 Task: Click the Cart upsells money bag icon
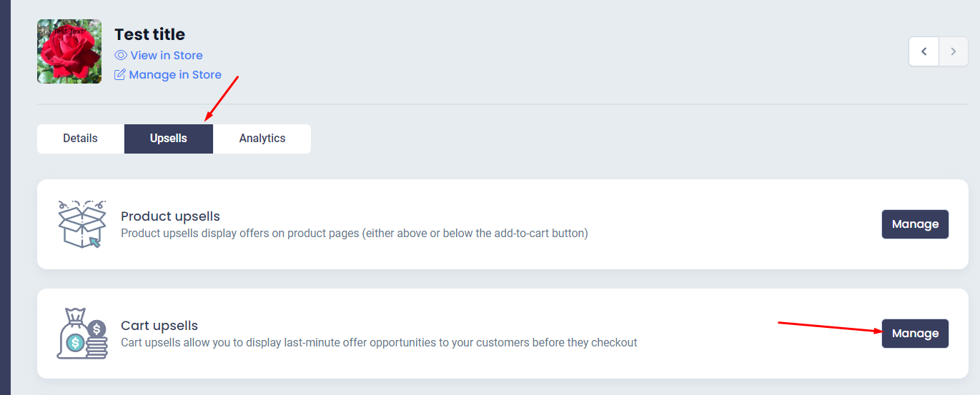[x=81, y=333]
